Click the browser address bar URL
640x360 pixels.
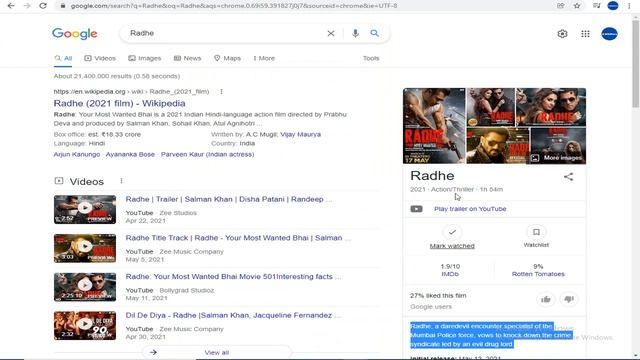coord(233,6)
